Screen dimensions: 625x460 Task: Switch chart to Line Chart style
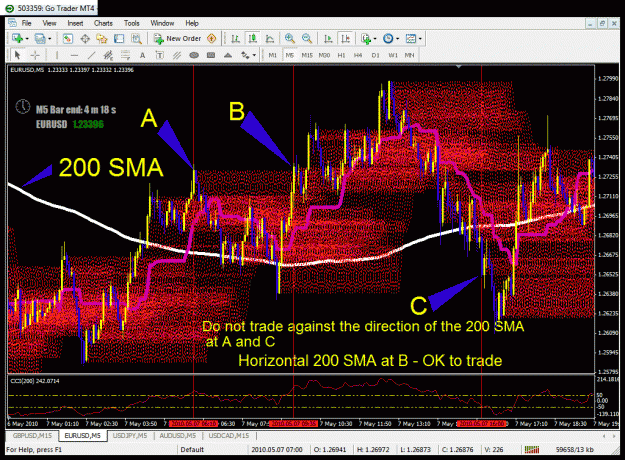(270, 38)
